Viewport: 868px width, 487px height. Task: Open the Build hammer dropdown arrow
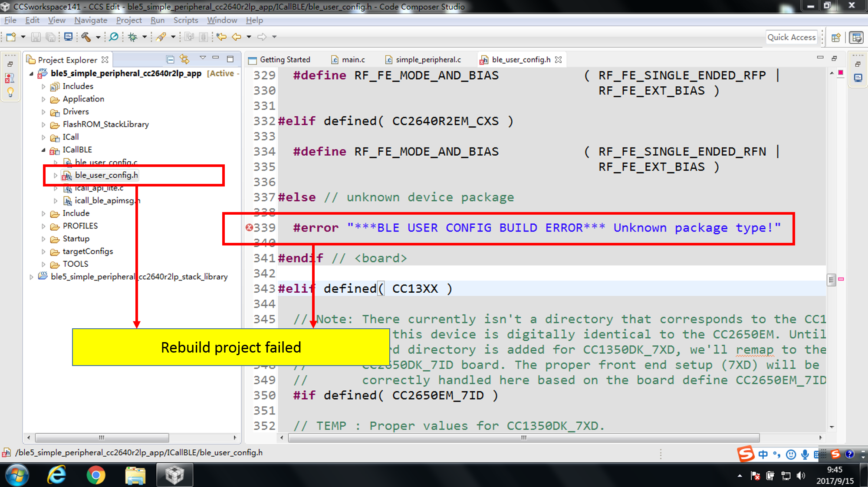click(x=98, y=37)
